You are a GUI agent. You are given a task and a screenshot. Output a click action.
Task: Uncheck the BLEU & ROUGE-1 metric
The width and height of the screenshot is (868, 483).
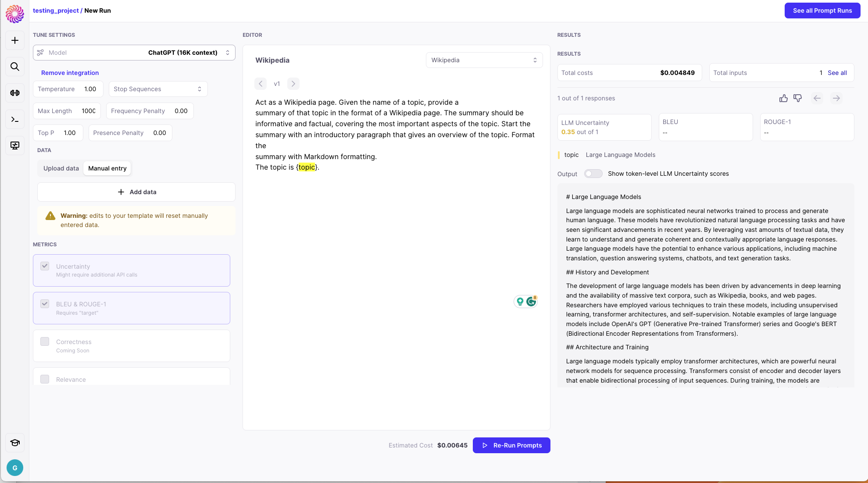pos(45,304)
